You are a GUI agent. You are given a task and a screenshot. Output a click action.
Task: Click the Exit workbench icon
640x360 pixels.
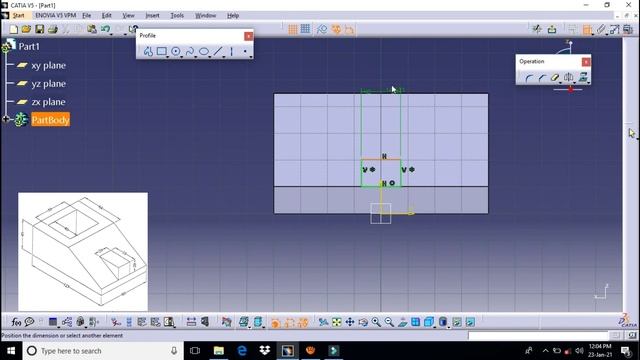[552, 29]
